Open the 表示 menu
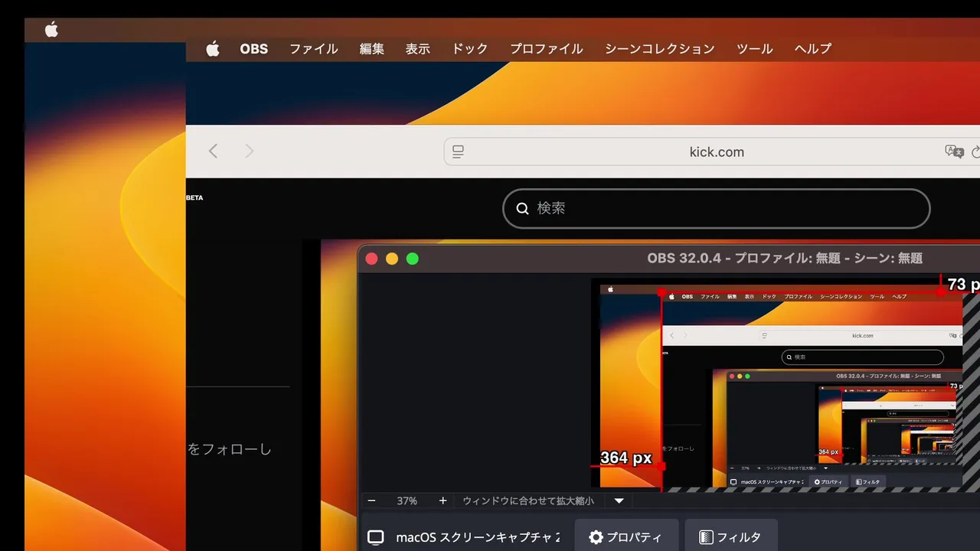 [x=418, y=49]
